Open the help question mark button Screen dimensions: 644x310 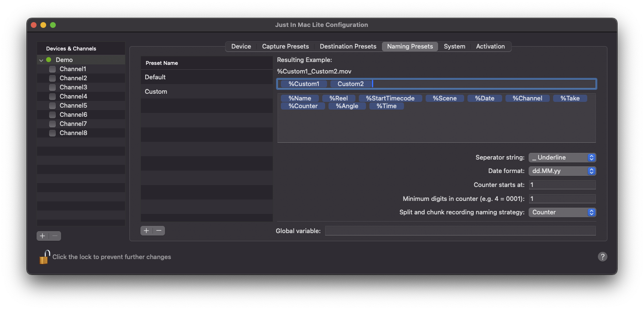[602, 257]
